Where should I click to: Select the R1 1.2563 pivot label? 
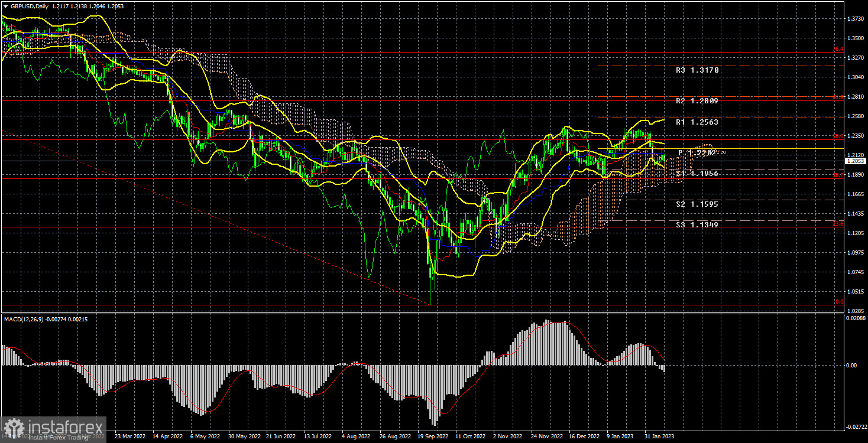[697, 122]
